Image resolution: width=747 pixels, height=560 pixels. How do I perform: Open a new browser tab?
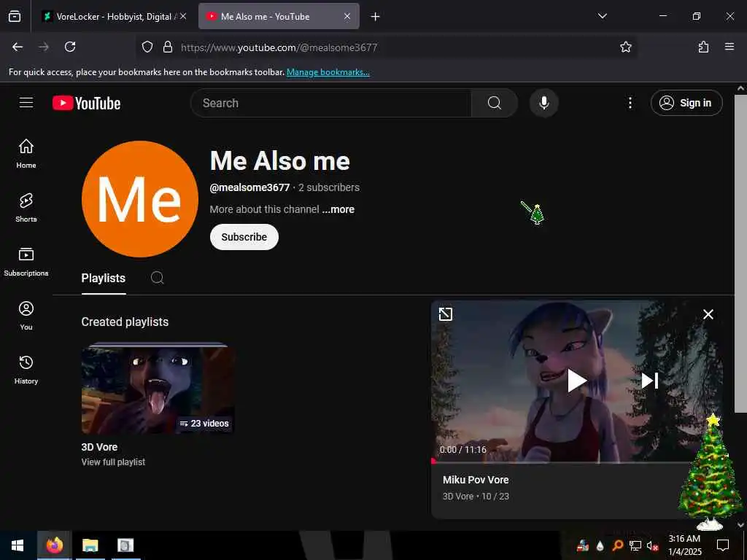click(x=375, y=17)
